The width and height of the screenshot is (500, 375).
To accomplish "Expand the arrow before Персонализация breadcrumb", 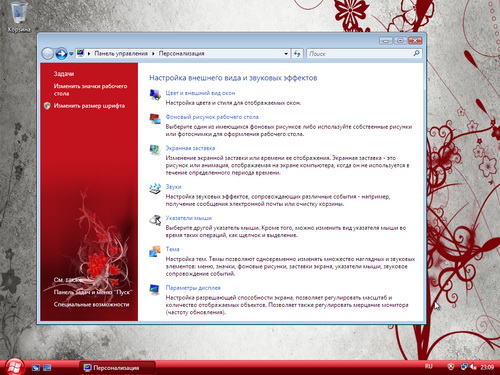I will coord(153,54).
